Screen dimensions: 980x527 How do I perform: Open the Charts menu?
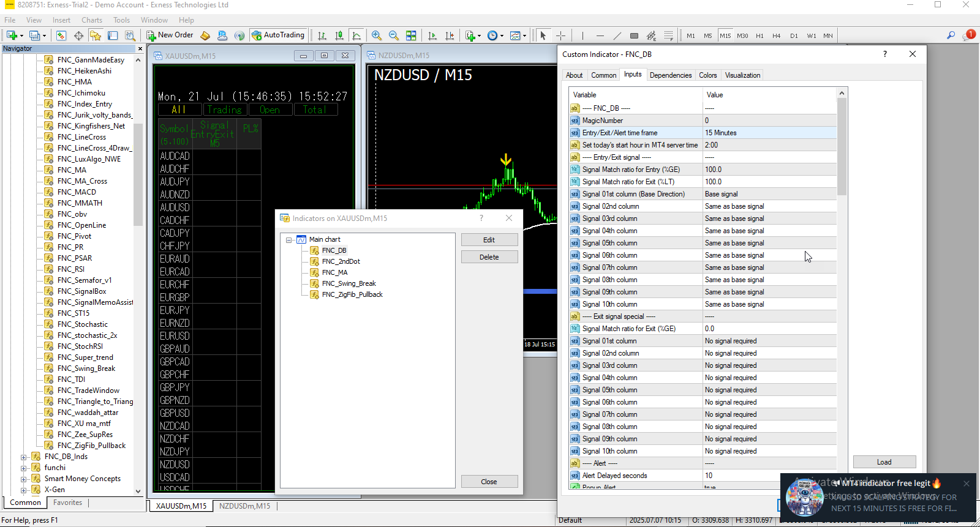pyautogui.click(x=92, y=20)
